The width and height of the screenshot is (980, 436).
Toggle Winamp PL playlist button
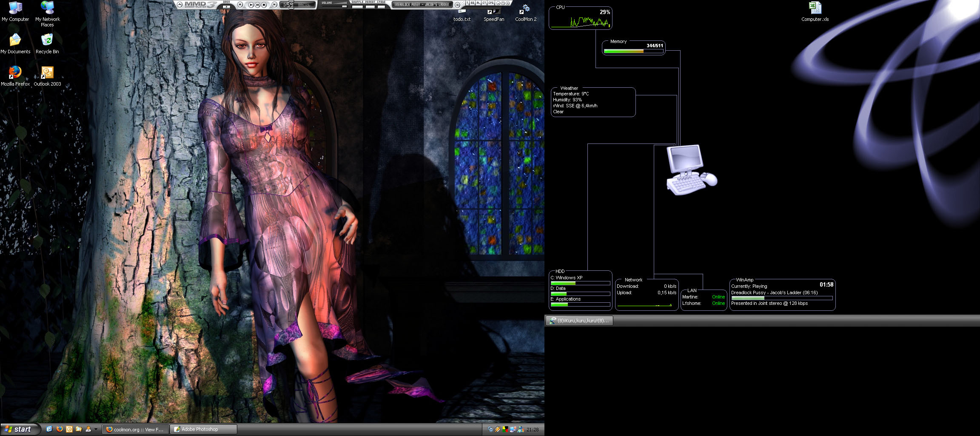pyautogui.click(x=478, y=3)
